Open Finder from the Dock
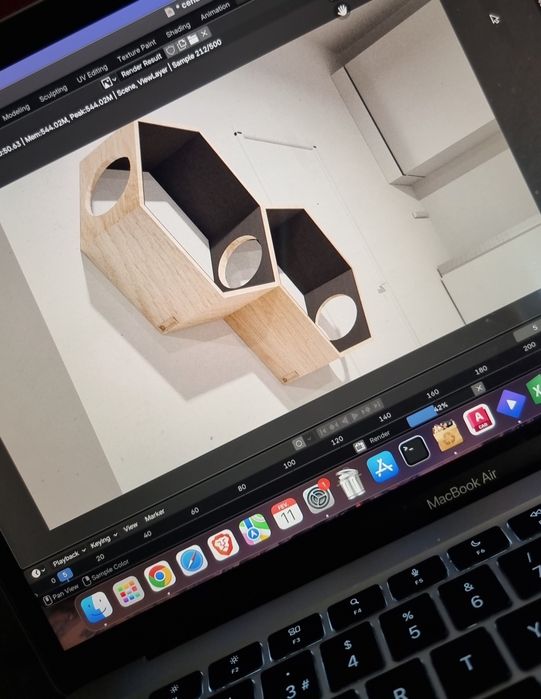 click(97, 608)
